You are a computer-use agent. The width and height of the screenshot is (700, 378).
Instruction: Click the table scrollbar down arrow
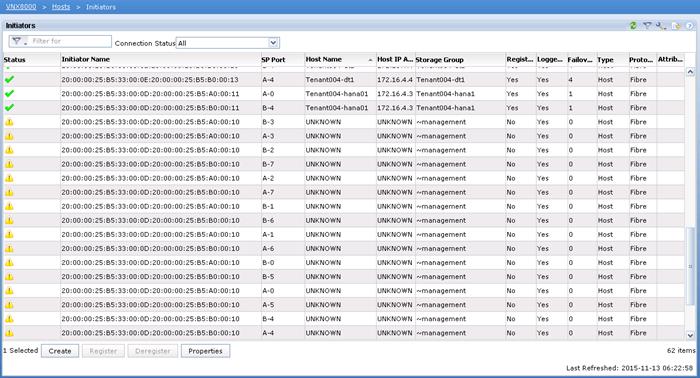[x=690, y=335]
